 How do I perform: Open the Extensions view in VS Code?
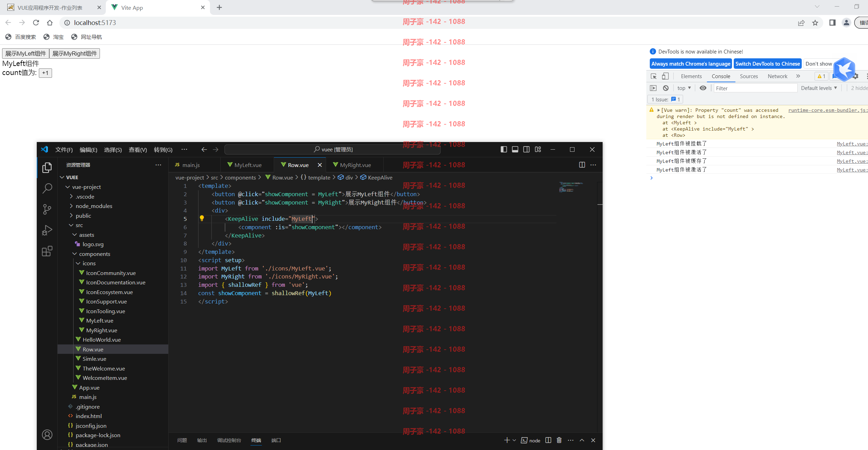47,251
